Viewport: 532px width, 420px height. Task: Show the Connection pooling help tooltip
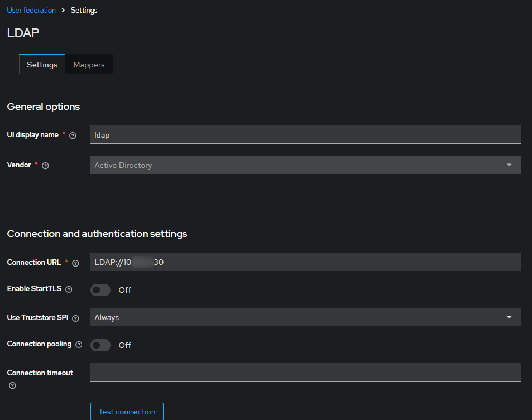(x=79, y=345)
